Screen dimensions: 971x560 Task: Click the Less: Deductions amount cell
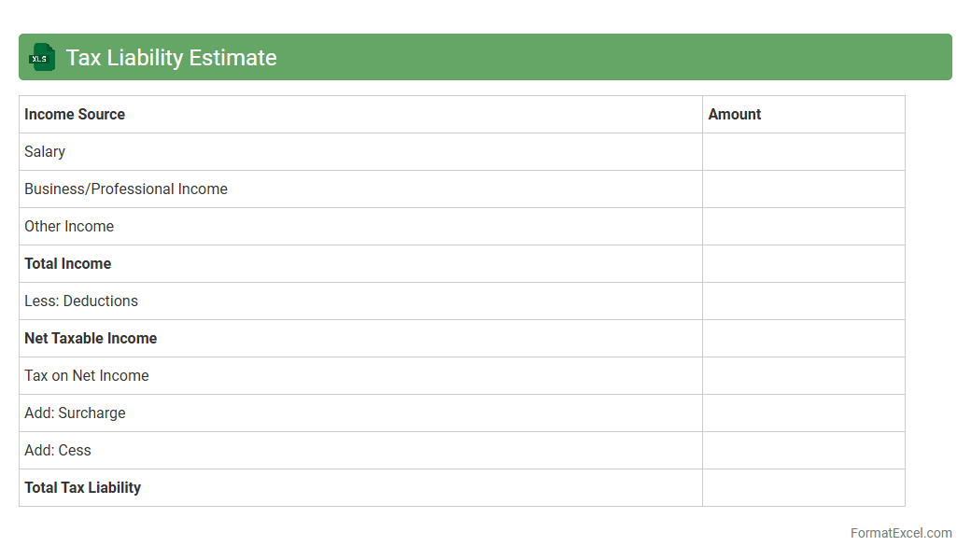(803, 301)
